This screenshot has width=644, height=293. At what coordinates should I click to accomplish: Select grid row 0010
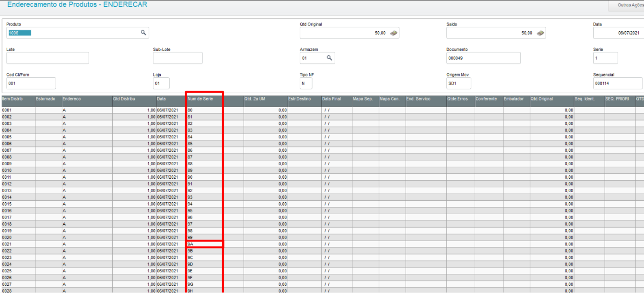322,171
